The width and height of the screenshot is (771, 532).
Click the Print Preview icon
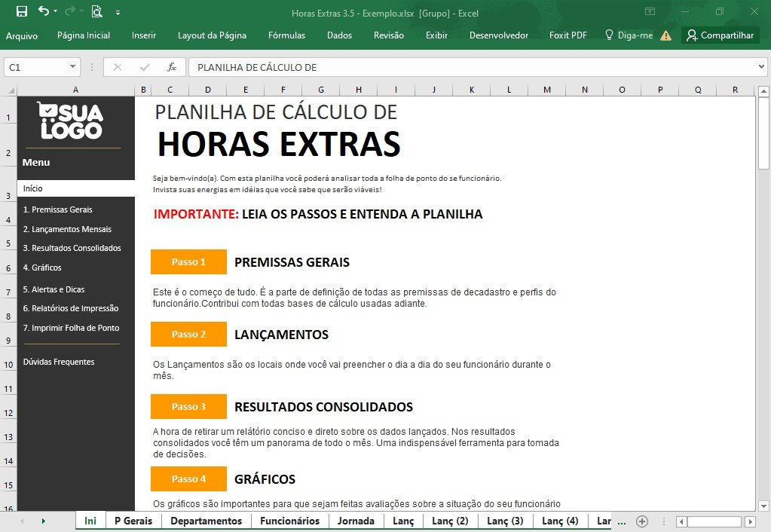click(97, 11)
